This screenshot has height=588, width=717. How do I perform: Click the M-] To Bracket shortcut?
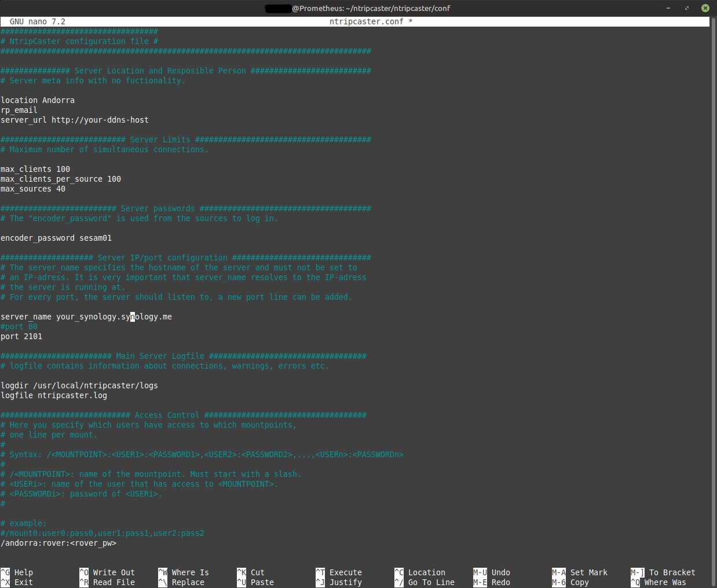663,572
